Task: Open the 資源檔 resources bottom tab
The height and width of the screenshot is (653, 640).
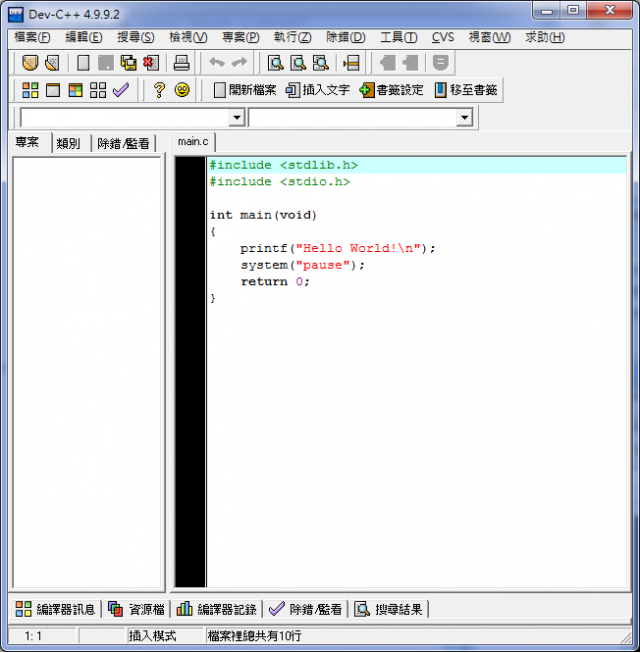Action: (137, 610)
